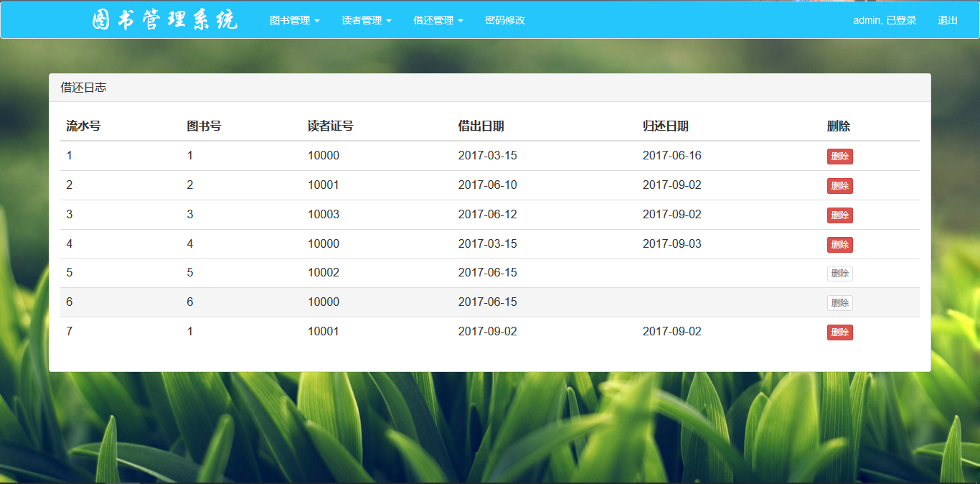
Task: Click the 借出日期 column header
Action: pos(481,126)
